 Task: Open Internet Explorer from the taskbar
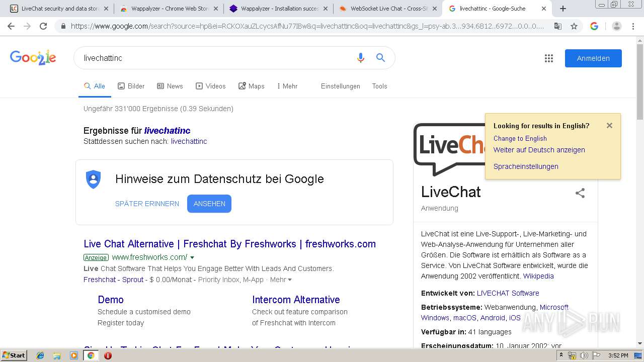tap(40, 355)
